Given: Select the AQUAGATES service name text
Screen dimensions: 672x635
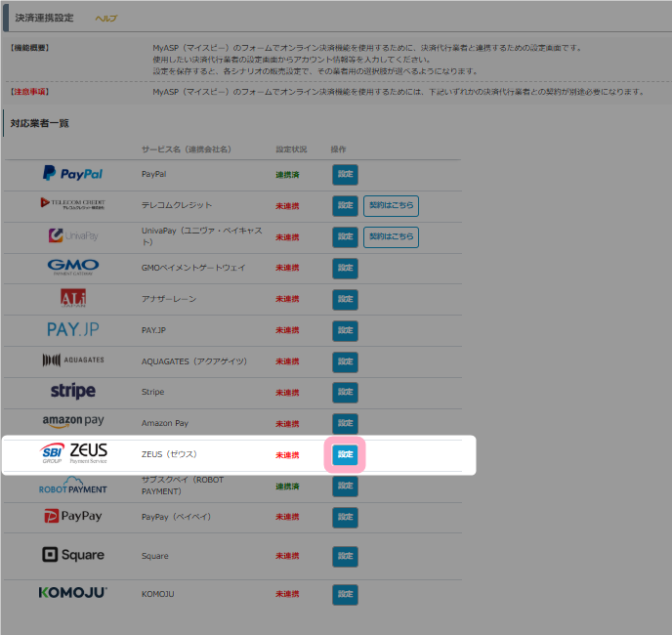Looking at the screenshot, I should pos(193,361).
